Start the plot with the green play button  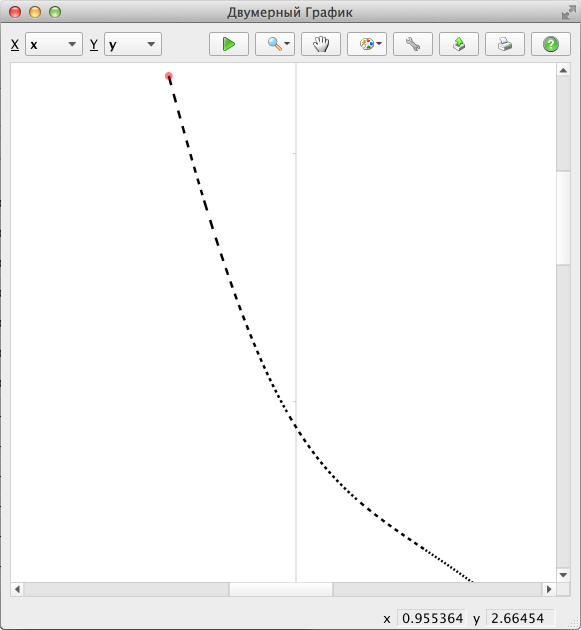tap(229, 44)
